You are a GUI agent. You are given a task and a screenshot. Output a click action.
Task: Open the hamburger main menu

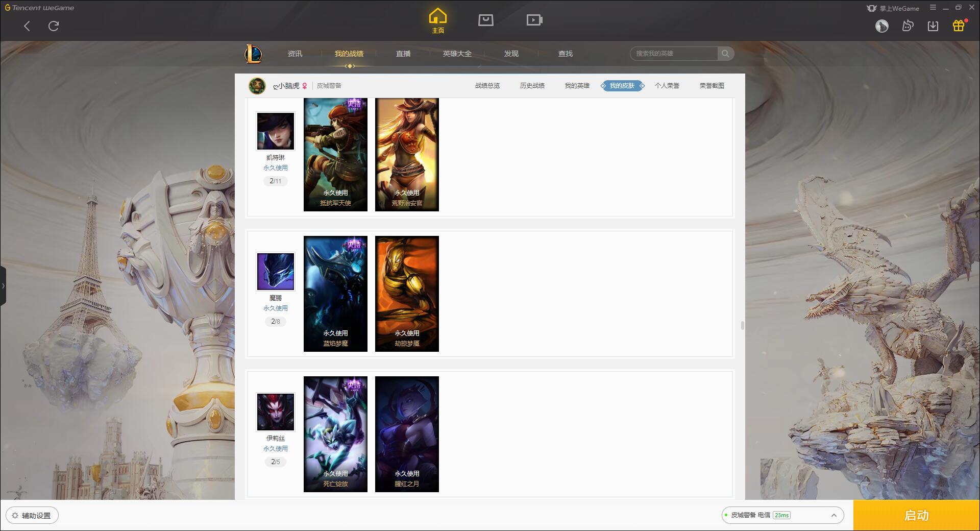933,8
